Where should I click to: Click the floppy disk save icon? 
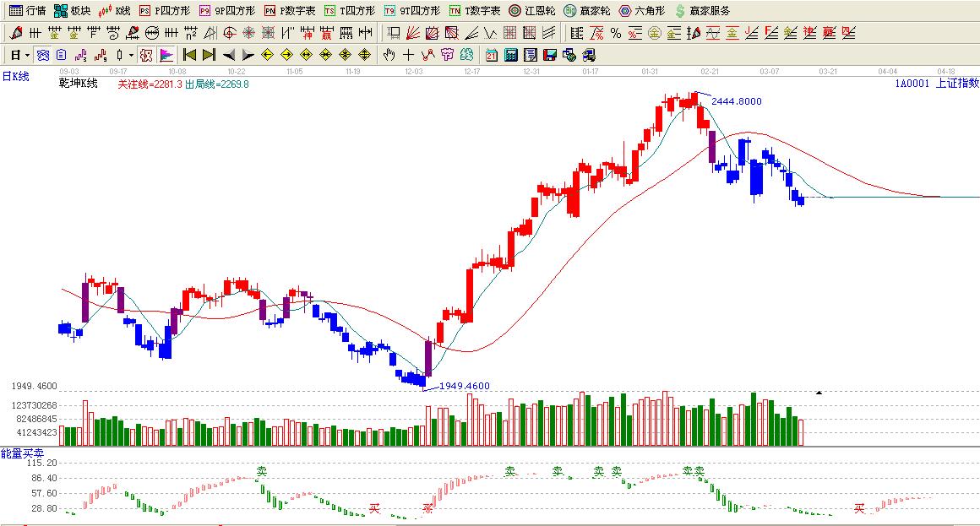click(549, 55)
